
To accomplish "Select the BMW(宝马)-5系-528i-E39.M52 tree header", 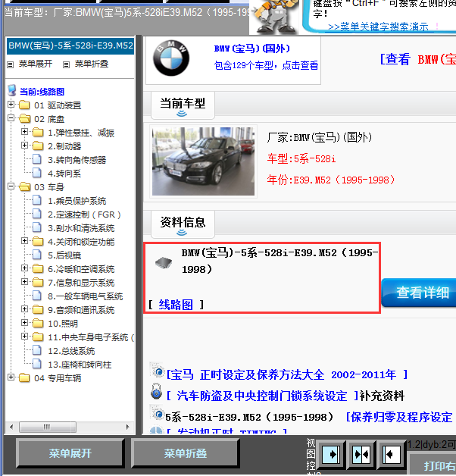I will [70, 45].
